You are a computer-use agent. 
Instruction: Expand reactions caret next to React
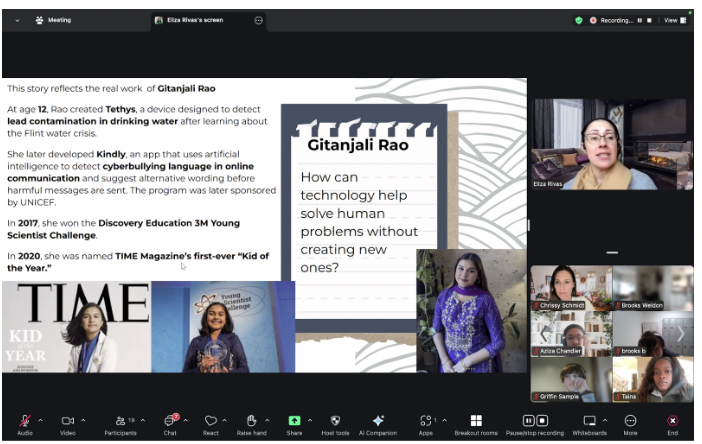(x=224, y=420)
